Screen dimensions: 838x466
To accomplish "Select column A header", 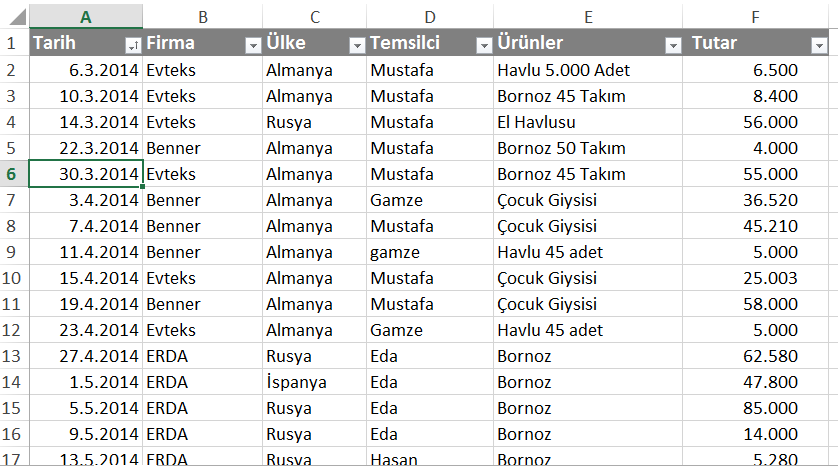I will coord(85,16).
